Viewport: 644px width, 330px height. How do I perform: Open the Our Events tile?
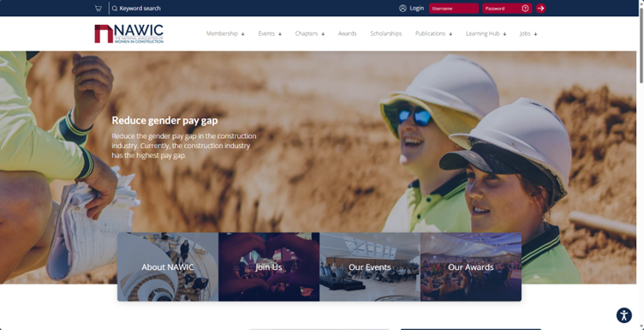370,267
